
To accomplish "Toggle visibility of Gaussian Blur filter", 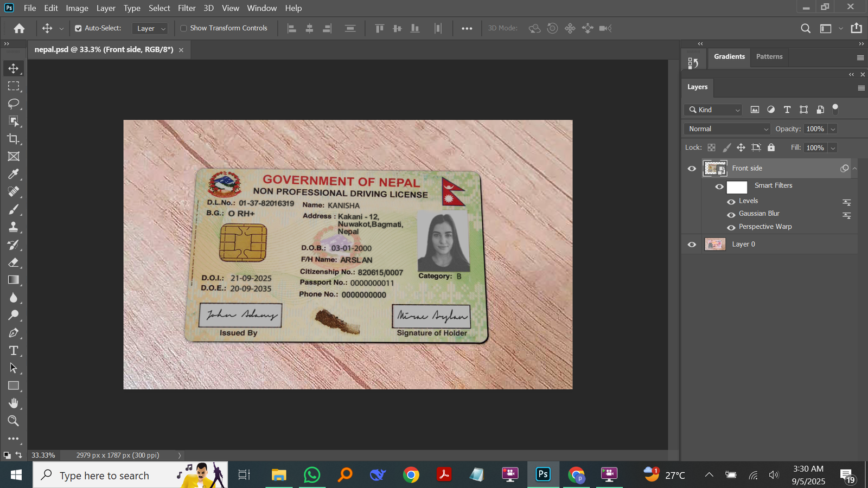I will [731, 214].
